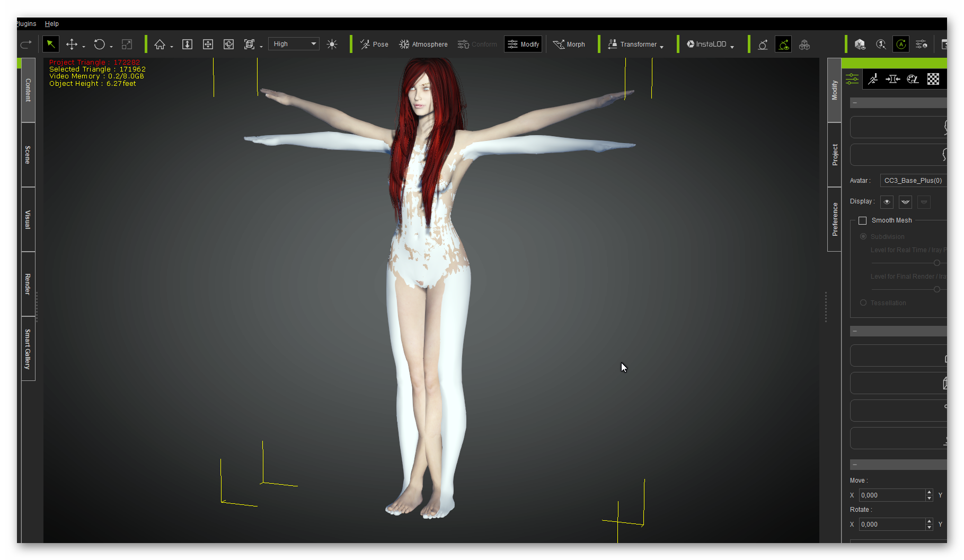Expand the Move tool dropdown arrow
The height and width of the screenshot is (560, 964).
84,47
